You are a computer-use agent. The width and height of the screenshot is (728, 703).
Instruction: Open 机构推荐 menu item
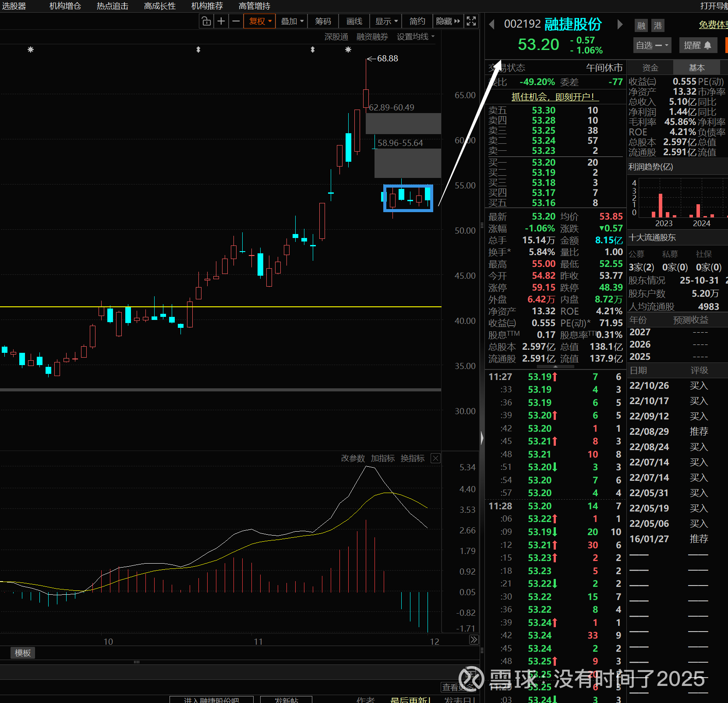click(207, 6)
